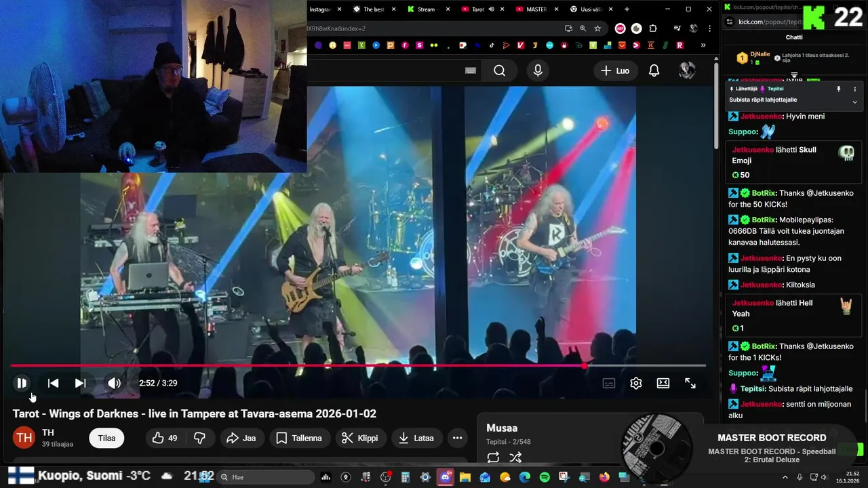Open pinned message options in Kick chat
This screenshot has width=868, height=488.
(x=854, y=89)
